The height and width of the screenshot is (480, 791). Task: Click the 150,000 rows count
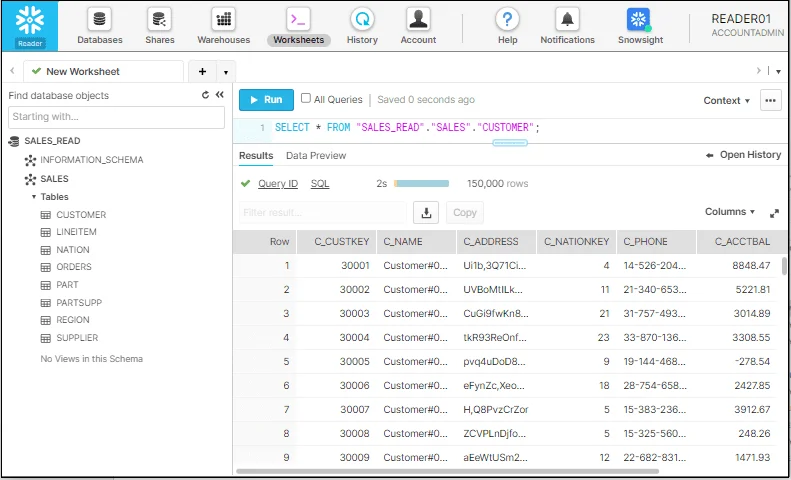(x=497, y=184)
